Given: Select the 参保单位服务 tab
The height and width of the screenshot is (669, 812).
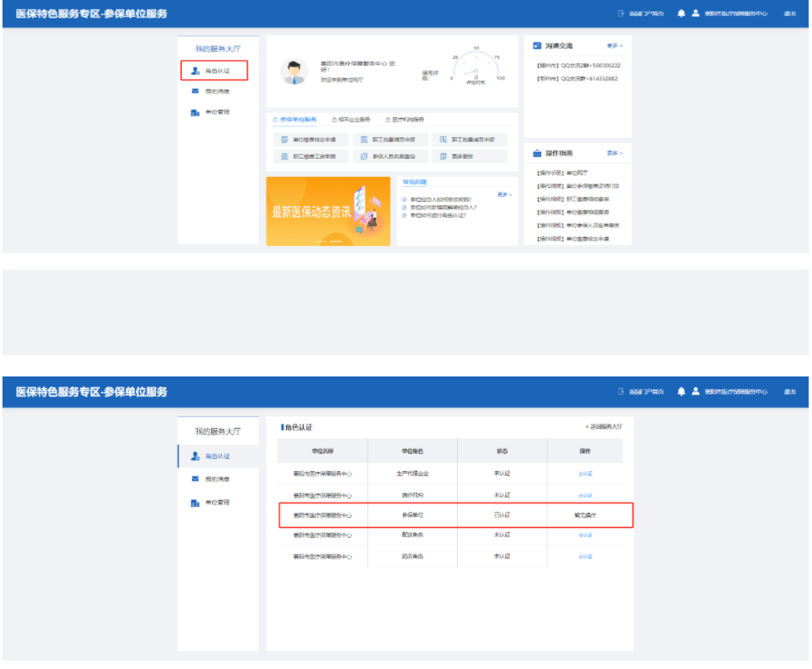Looking at the screenshot, I should [x=295, y=120].
